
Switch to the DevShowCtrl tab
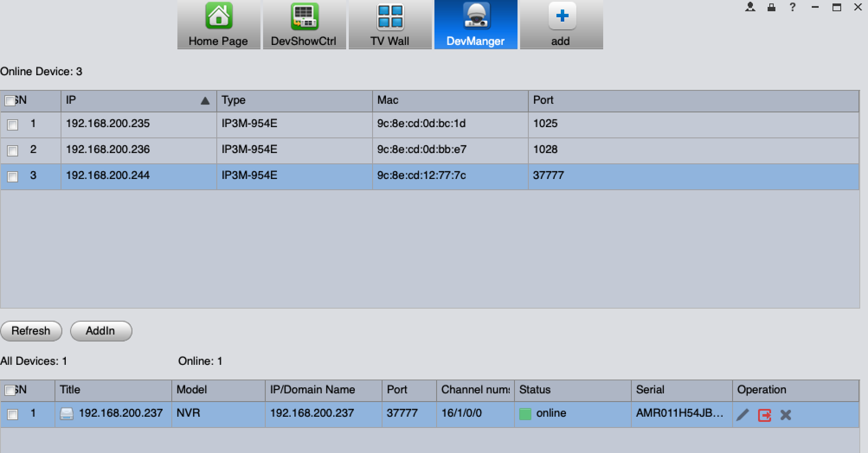point(304,25)
